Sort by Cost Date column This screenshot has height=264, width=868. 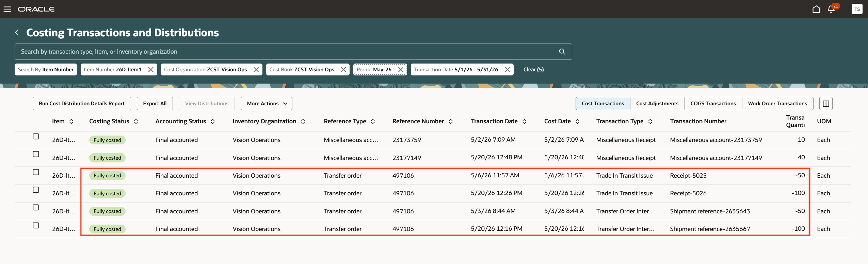click(577, 121)
